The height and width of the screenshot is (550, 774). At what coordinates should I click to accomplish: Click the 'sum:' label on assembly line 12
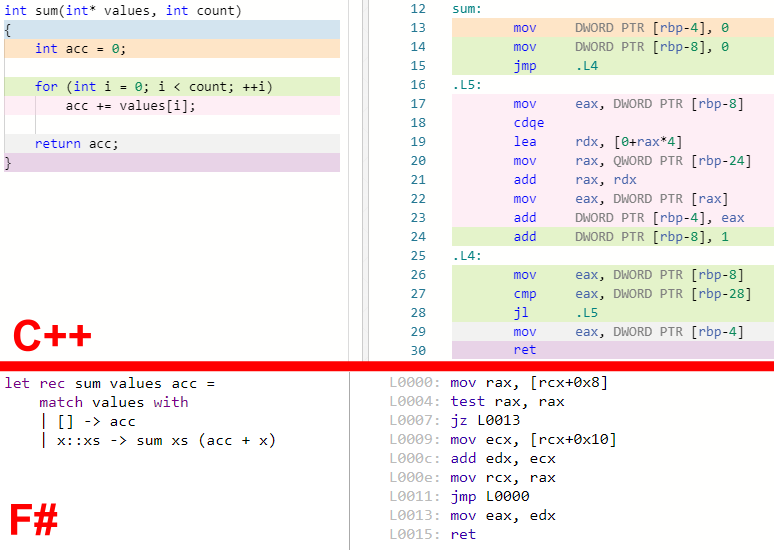tap(466, 9)
